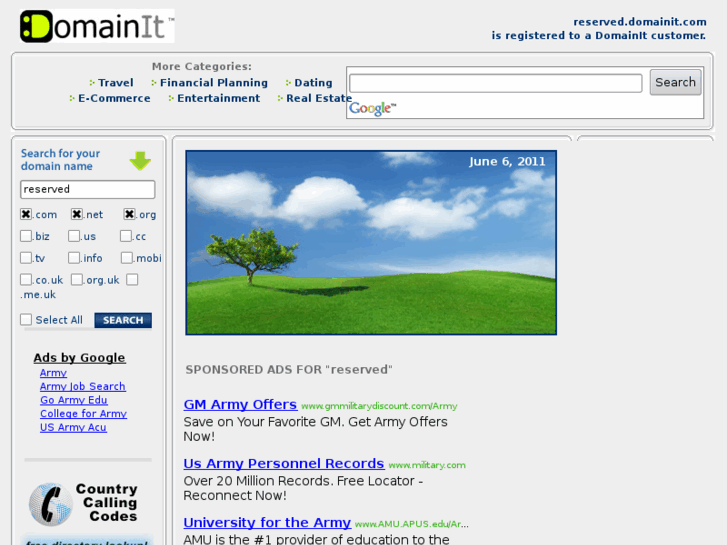The image size is (727, 545).
Task: Open the E-Commerce category
Action: [114, 98]
